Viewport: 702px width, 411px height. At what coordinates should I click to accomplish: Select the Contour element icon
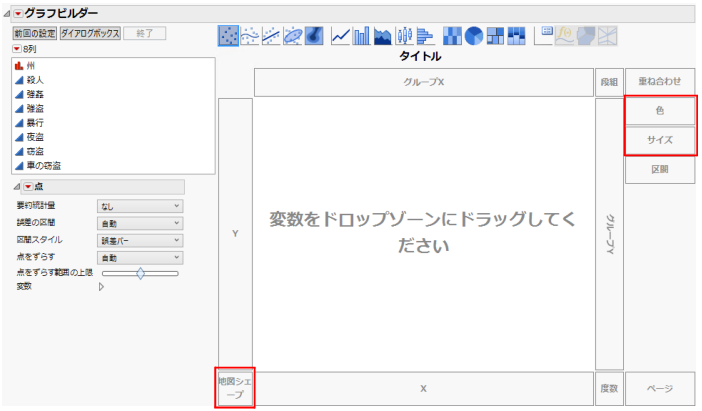314,36
